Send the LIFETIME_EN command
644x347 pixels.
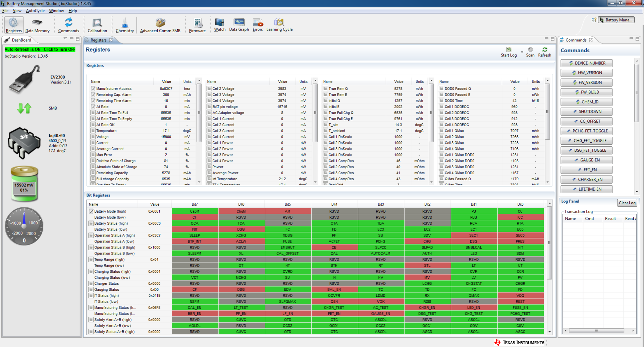[x=586, y=189]
